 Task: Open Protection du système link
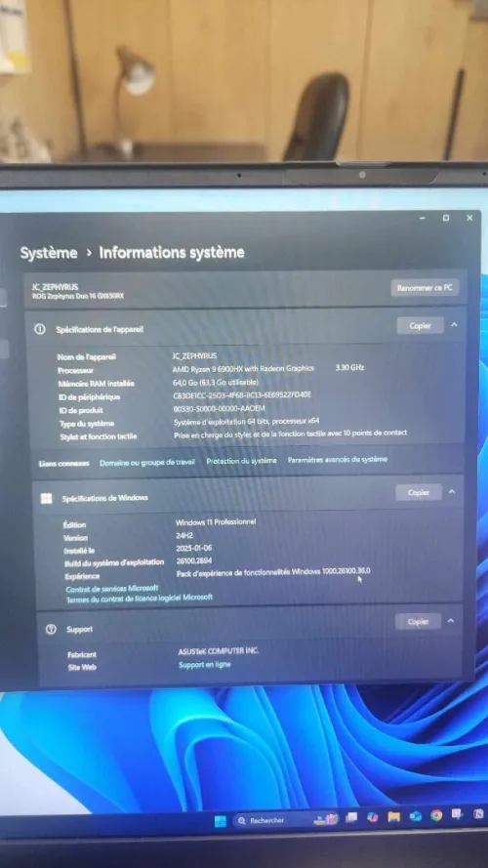click(x=241, y=461)
